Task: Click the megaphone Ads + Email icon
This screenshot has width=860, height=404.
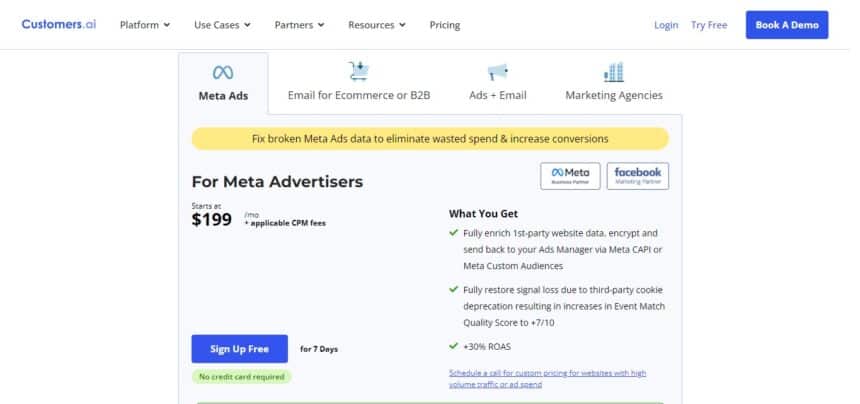Action: click(497, 72)
